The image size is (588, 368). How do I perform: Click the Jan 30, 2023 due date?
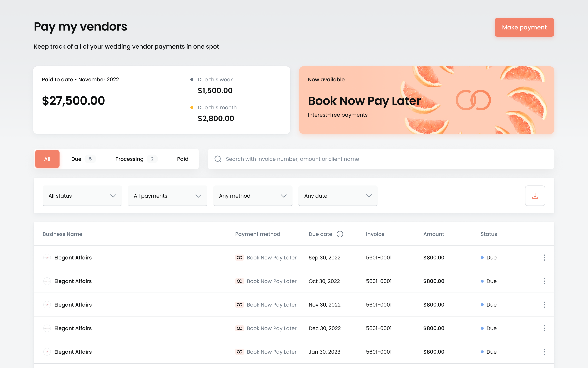click(x=324, y=352)
